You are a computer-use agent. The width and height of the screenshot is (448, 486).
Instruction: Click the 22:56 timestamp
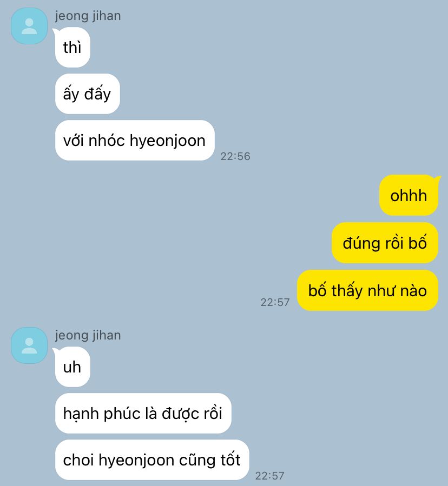pyautogui.click(x=235, y=156)
